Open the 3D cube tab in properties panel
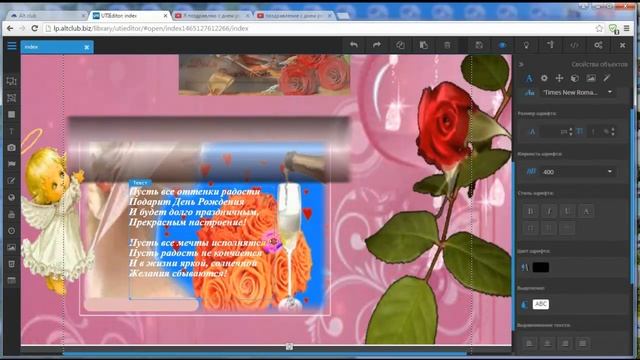Viewport: 640px width, 360px height. 575,78
